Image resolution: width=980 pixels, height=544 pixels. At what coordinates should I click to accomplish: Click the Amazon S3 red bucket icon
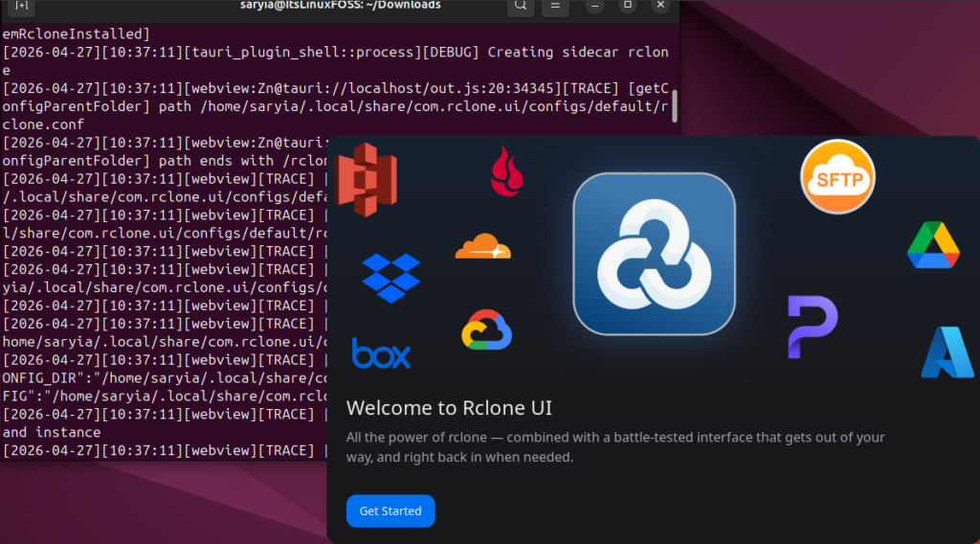pyautogui.click(x=367, y=179)
